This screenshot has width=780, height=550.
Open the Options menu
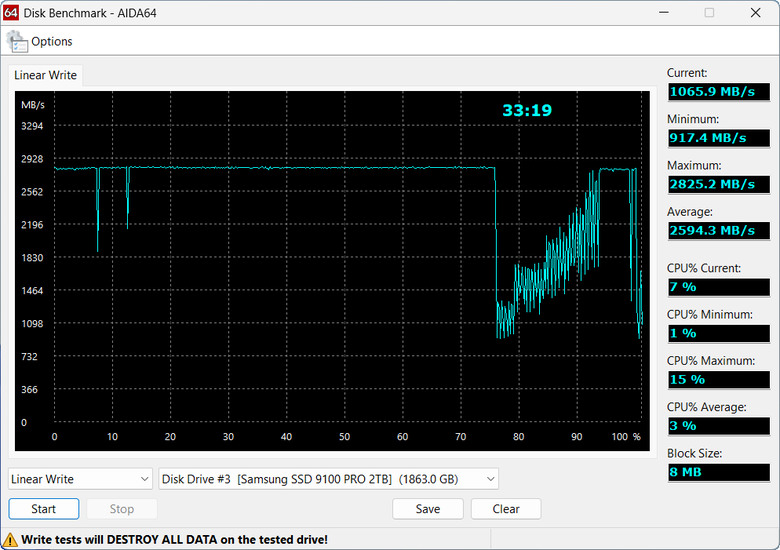click(51, 41)
